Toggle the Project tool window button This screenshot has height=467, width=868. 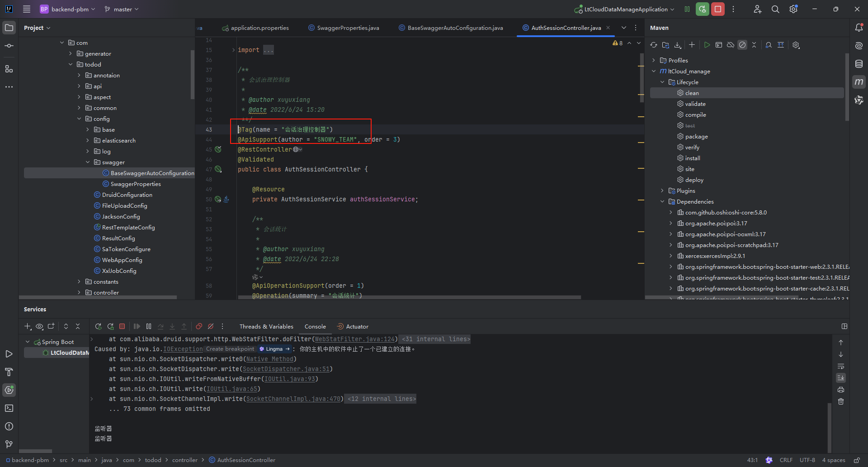coord(9,28)
